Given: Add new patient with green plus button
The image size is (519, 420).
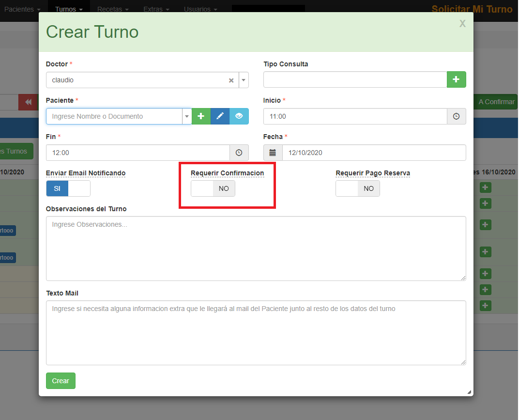Looking at the screenshot, I should 201,116.
